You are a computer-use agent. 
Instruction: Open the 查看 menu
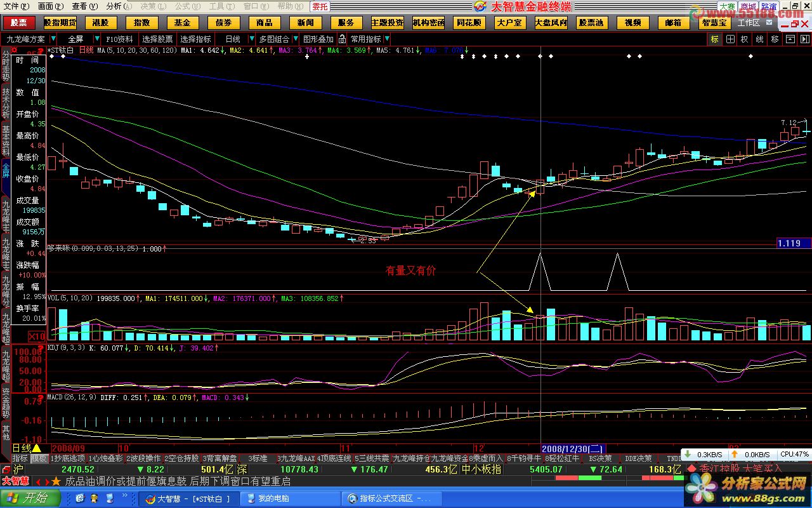[x=84, y=6]
